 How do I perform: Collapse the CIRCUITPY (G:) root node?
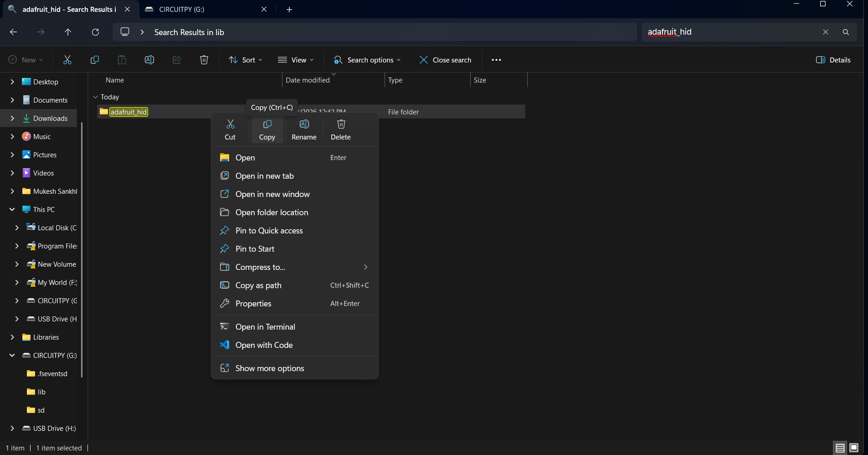click(12, 355)
